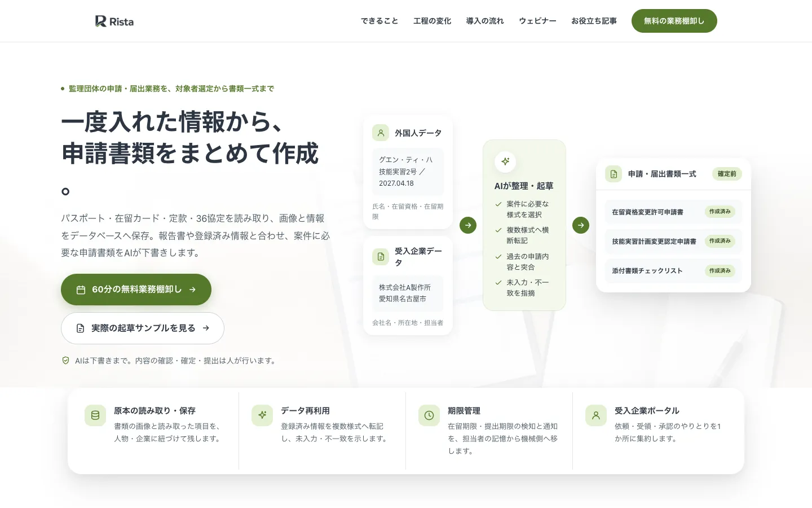Click the document icon in 実際の起草サンプルを見る button

tap(80, 328)
